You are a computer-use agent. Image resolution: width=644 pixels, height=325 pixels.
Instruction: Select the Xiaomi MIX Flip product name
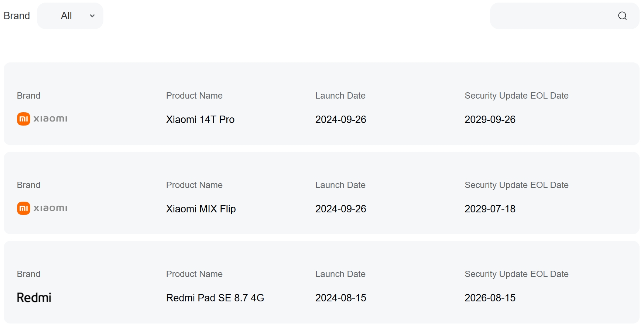[201, 209]
